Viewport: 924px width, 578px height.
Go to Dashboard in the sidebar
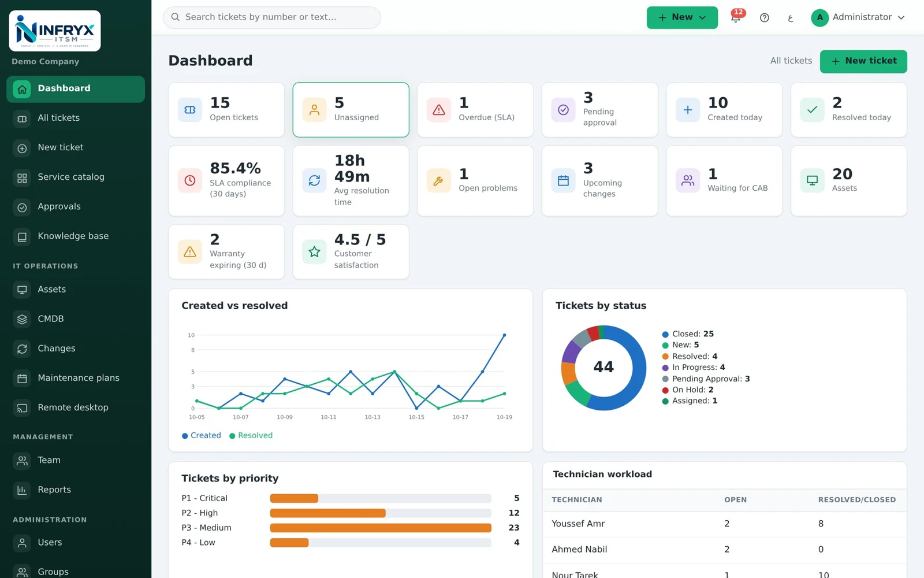(x=76, y=89)
